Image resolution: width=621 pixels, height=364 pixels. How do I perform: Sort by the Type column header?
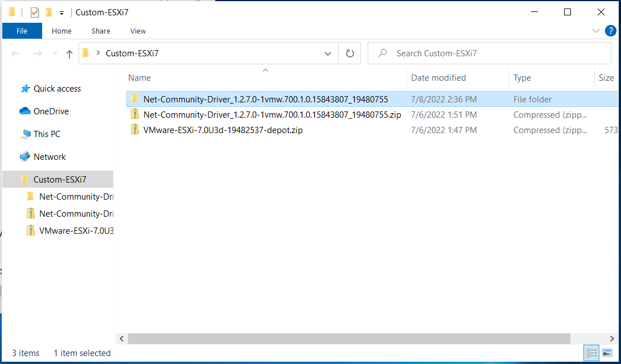tap(522, 78)
